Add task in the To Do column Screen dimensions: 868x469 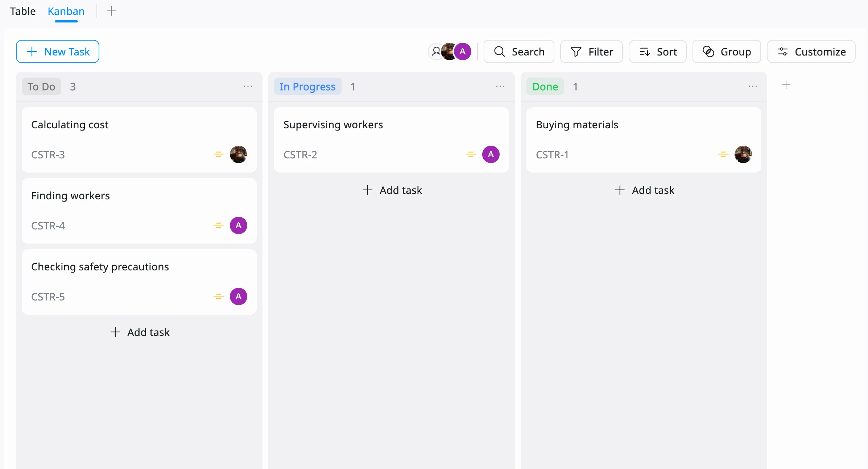pyautogui.click(x=140, y=332)
